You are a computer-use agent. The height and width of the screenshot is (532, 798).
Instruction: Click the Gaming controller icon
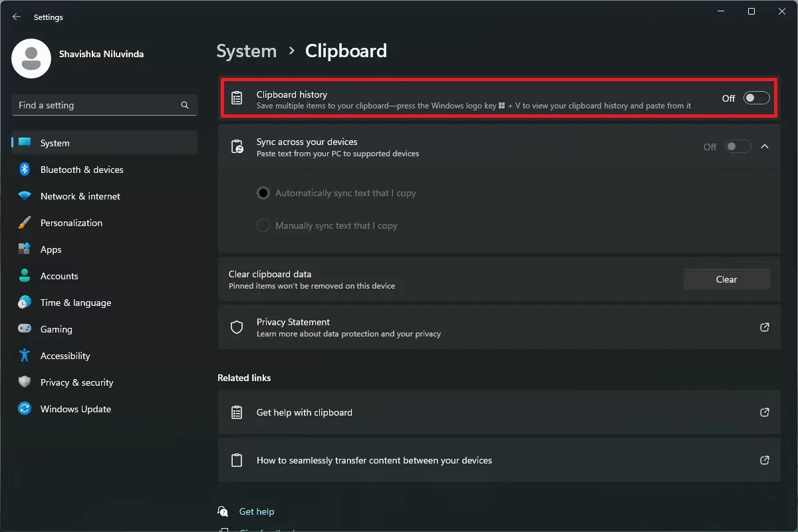click(25, 329)
